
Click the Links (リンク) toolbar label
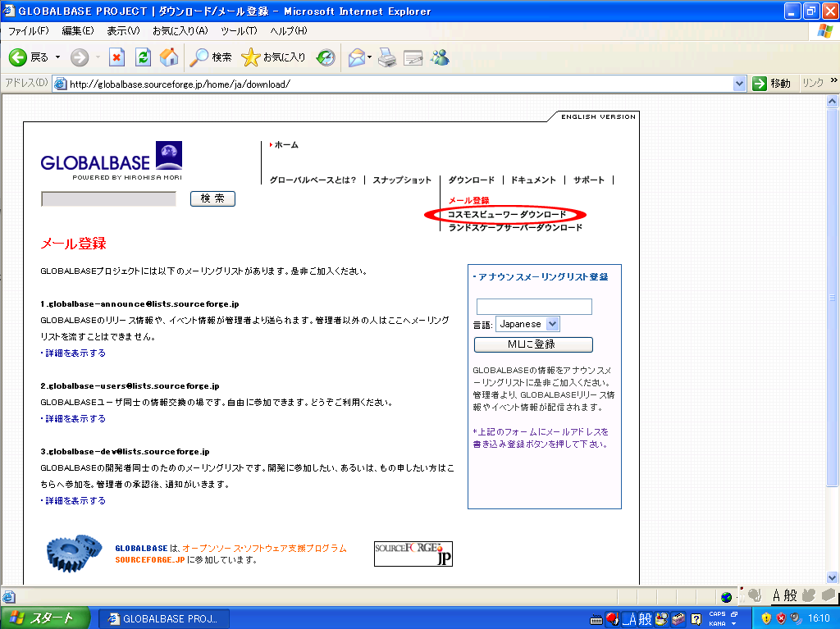(x=813, y=83)
